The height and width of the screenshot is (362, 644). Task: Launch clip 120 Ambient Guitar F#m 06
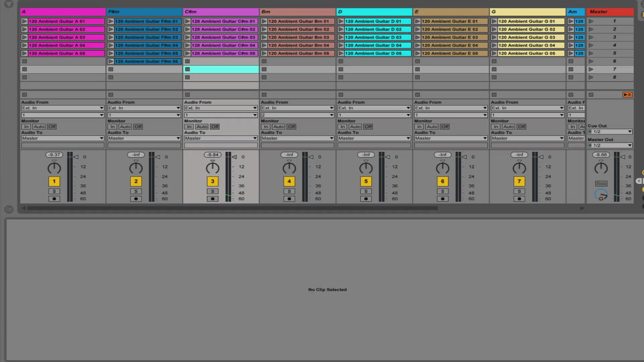(111, 62)
